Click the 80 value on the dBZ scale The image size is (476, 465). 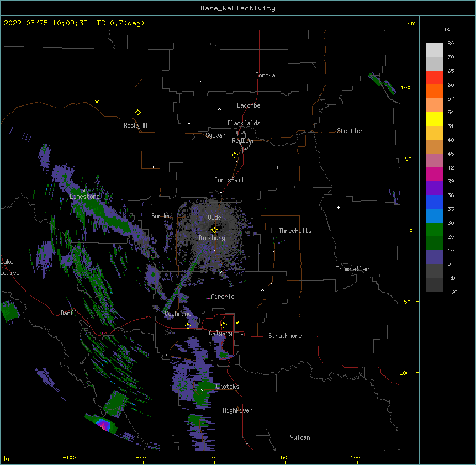pos(451,44)
